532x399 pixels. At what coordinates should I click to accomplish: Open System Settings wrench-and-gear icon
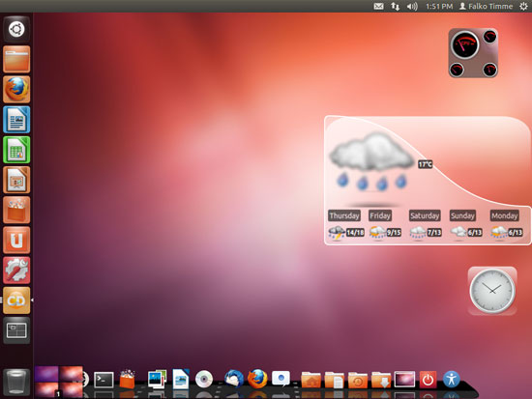point(16,271)
